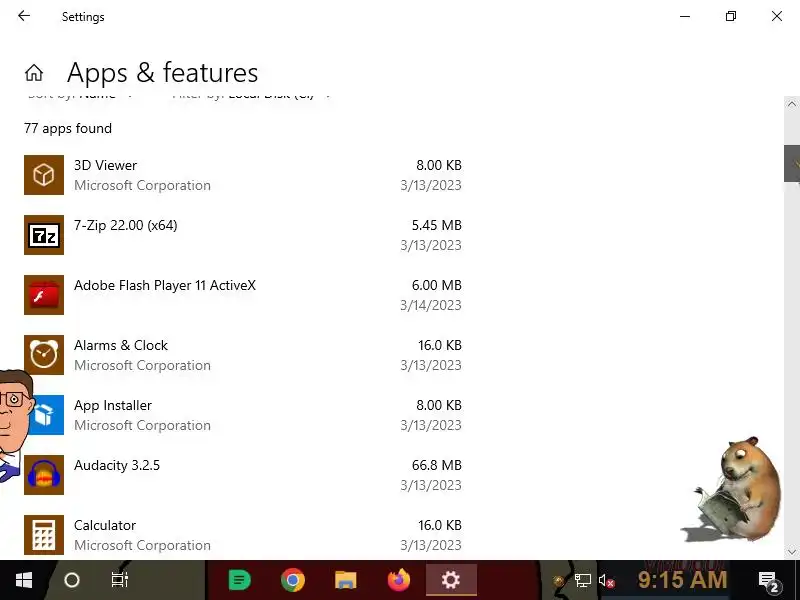Click the 3/14/2023 install date
The width and height of the screenshot is (800, 600).
(431, 305)
